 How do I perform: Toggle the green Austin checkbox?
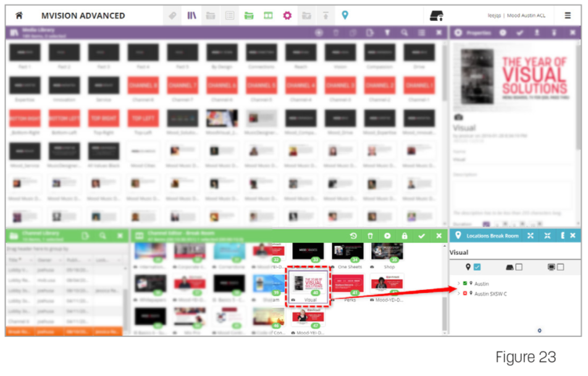tap(465, 284)
